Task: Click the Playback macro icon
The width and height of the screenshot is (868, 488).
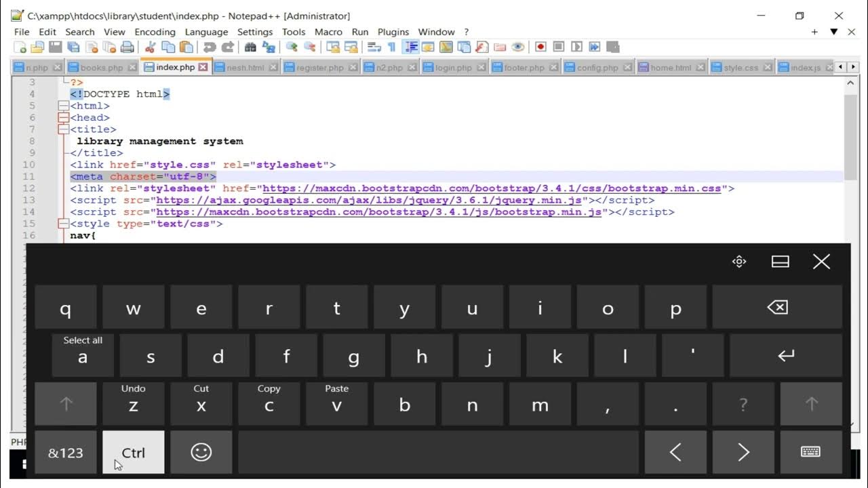Action: 576,47
